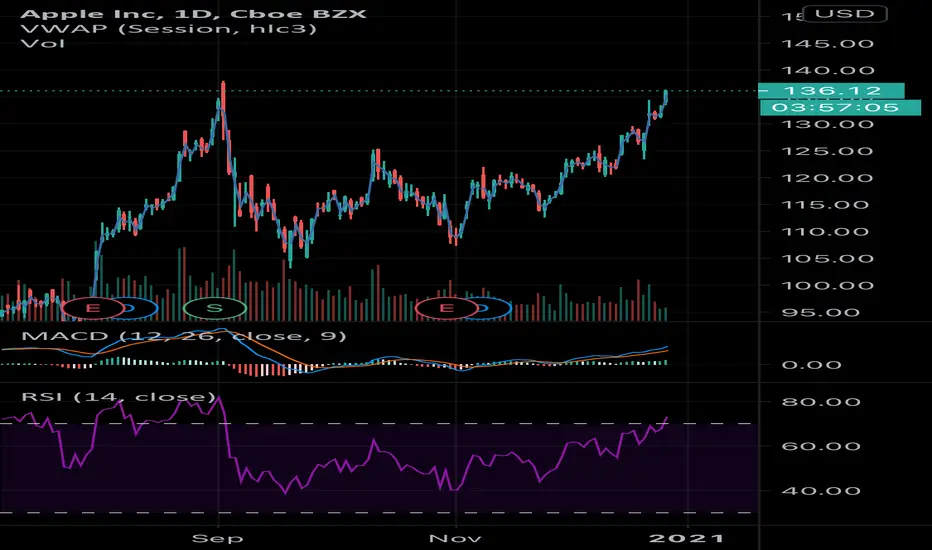Click the Nov label on time axis

(455, 539)
